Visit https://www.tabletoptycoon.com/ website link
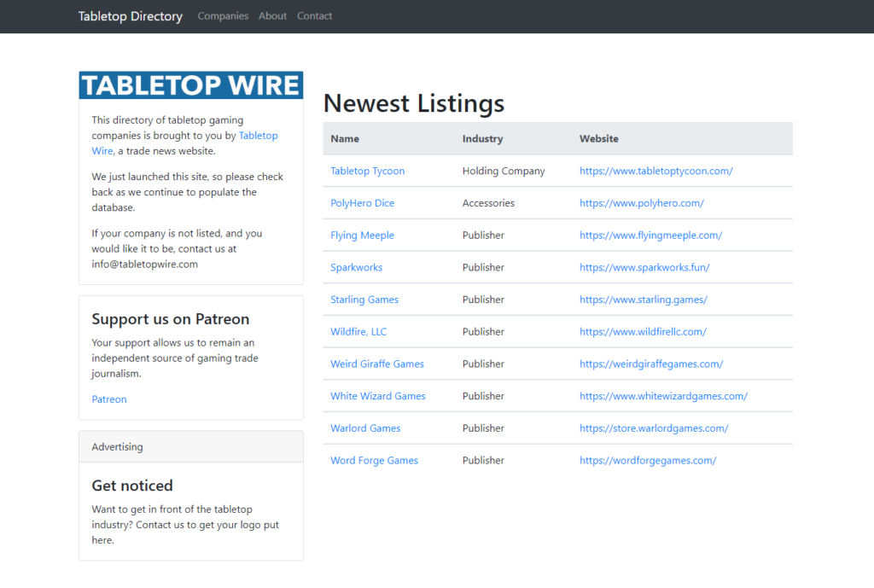Image resolution: width=874 pixels, height=588 pixels. tap(656, 171)
